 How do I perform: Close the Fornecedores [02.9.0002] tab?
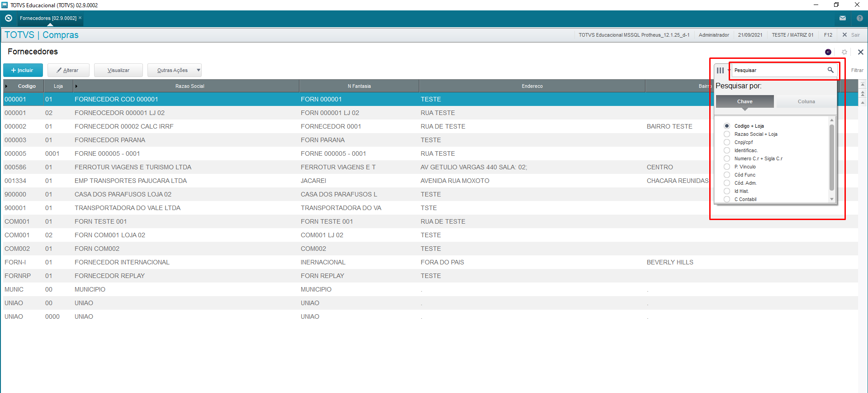pos(80,18)
